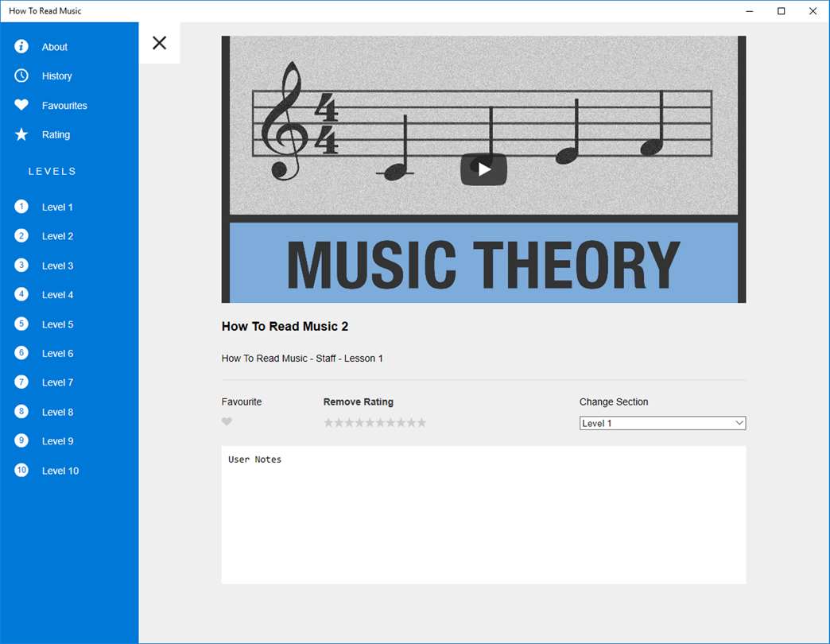Click the Level 5 numbered circle icon
Screen dimensions: 830x644
tap(21, 324)
